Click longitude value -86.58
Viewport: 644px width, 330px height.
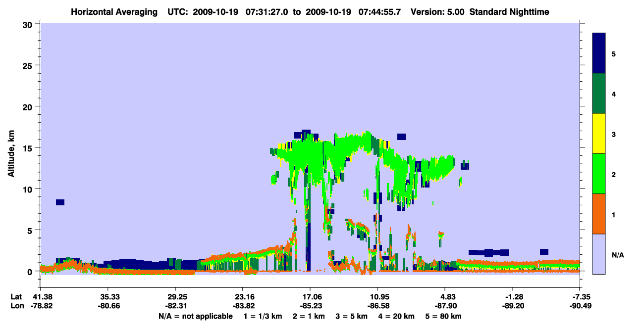tap(377, 306)
